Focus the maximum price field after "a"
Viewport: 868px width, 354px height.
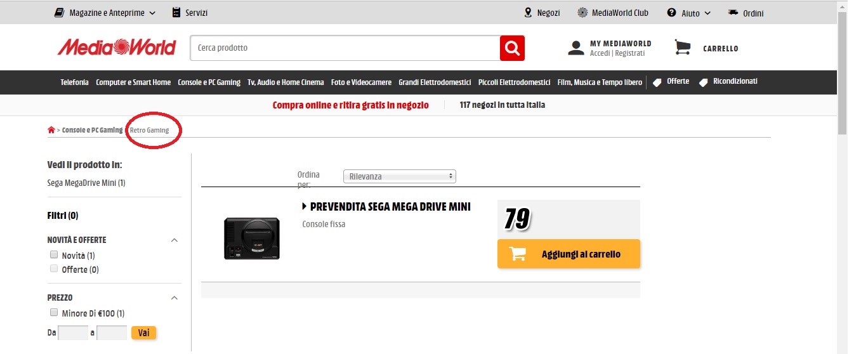(112, 332)
